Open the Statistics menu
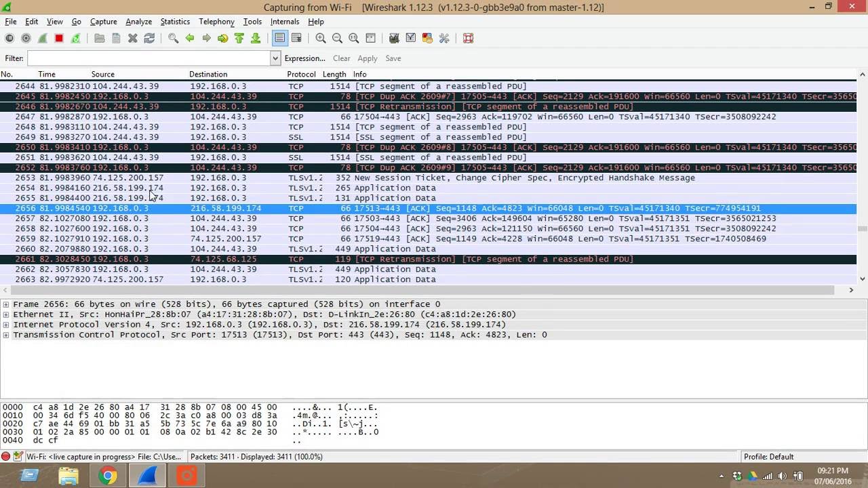 [175, 22]
